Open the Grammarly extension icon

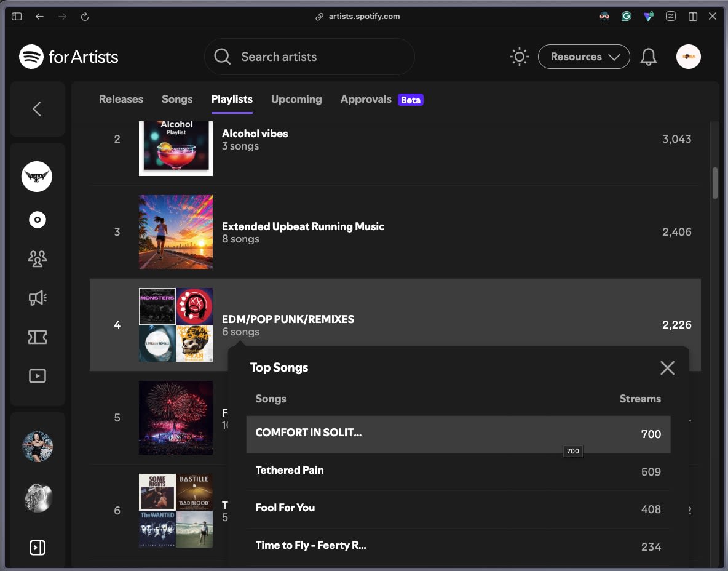pos(627,16)
